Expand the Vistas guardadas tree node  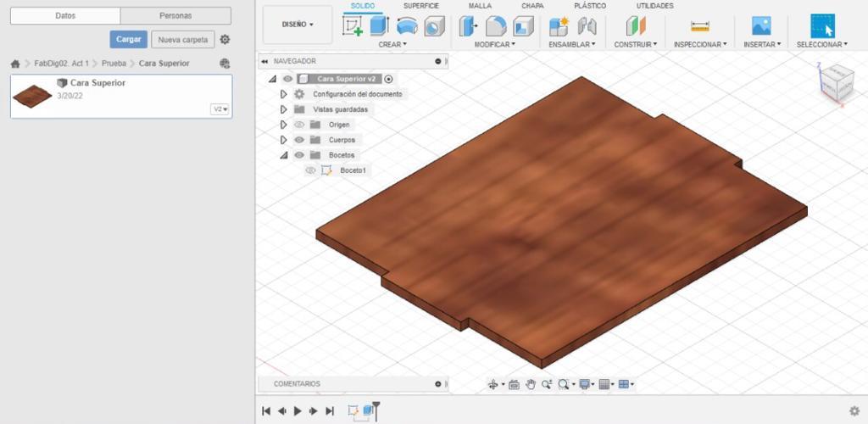(284, 109)
